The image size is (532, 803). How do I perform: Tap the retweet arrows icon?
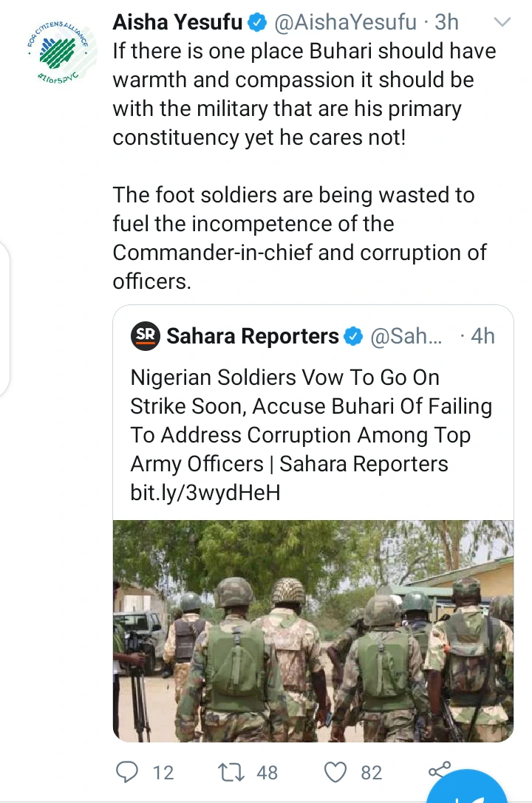click(x=231, y=772)
